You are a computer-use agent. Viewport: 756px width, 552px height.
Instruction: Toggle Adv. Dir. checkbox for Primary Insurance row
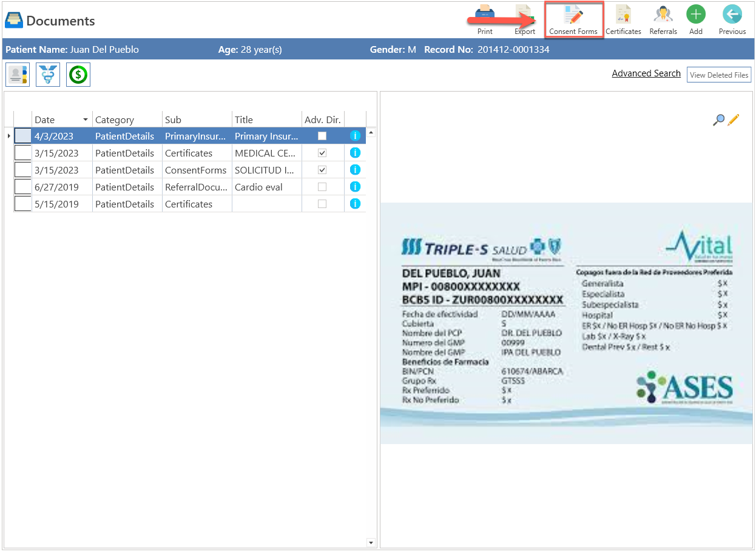coord(322,136)
